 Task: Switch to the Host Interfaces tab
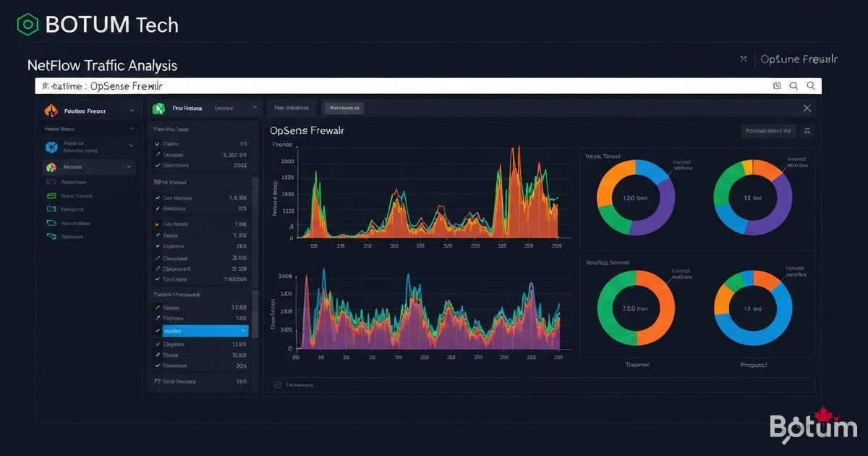tap(291, 107)
